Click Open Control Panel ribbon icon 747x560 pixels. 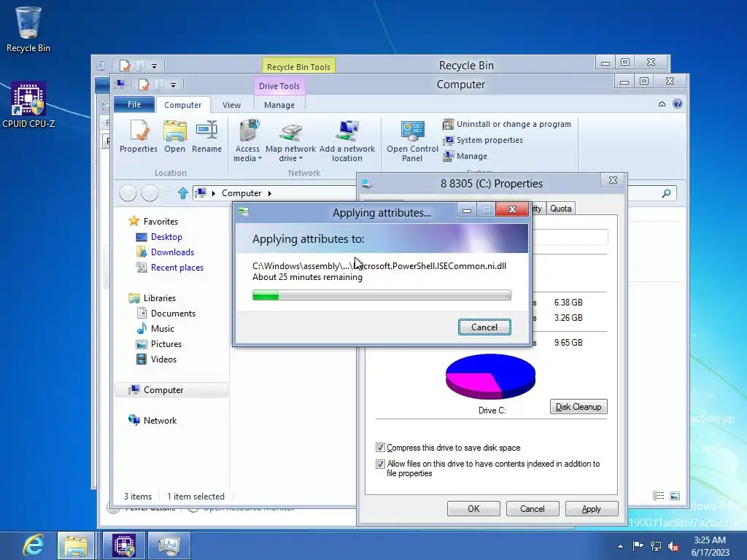tap(412, 141)
